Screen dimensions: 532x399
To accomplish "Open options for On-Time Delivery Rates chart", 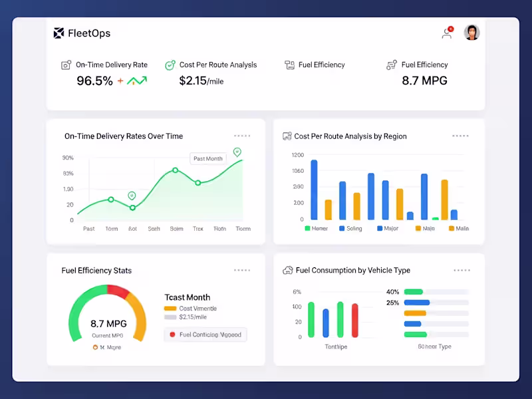I will [x=242, y=136].
